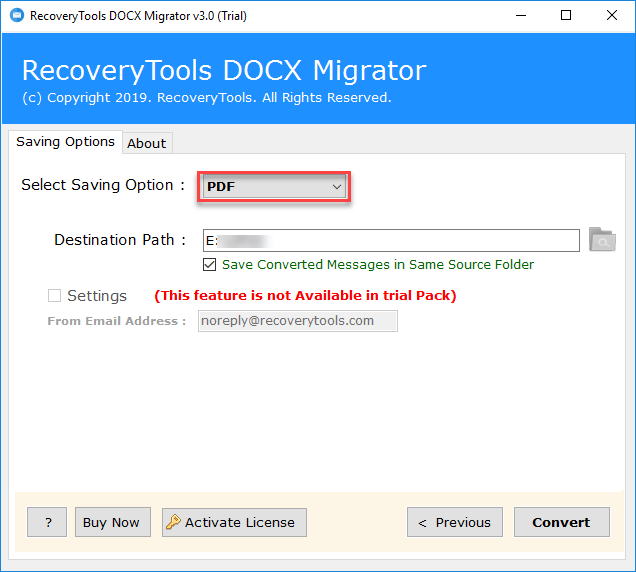Click the Settings checkbox label text
The width and height of the screenshot is (636, 572).
pyautogui.click(x=96, y=296)
